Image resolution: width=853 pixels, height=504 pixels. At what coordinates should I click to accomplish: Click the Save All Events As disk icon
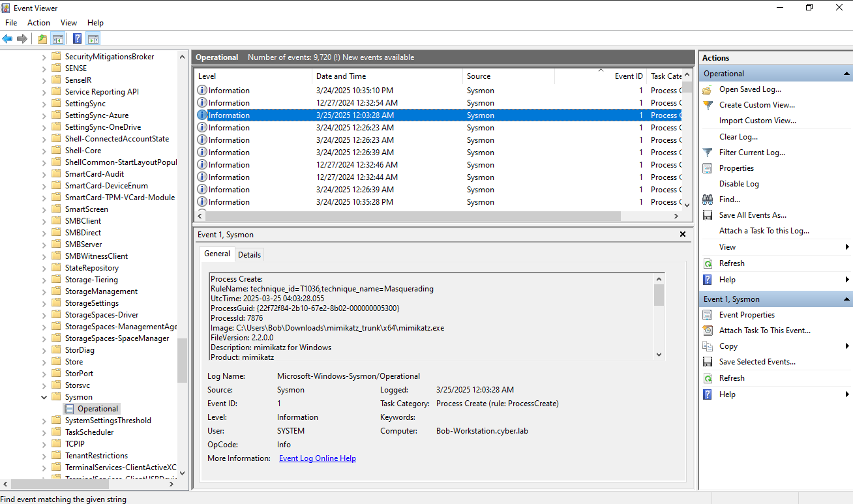click(708, 215)
